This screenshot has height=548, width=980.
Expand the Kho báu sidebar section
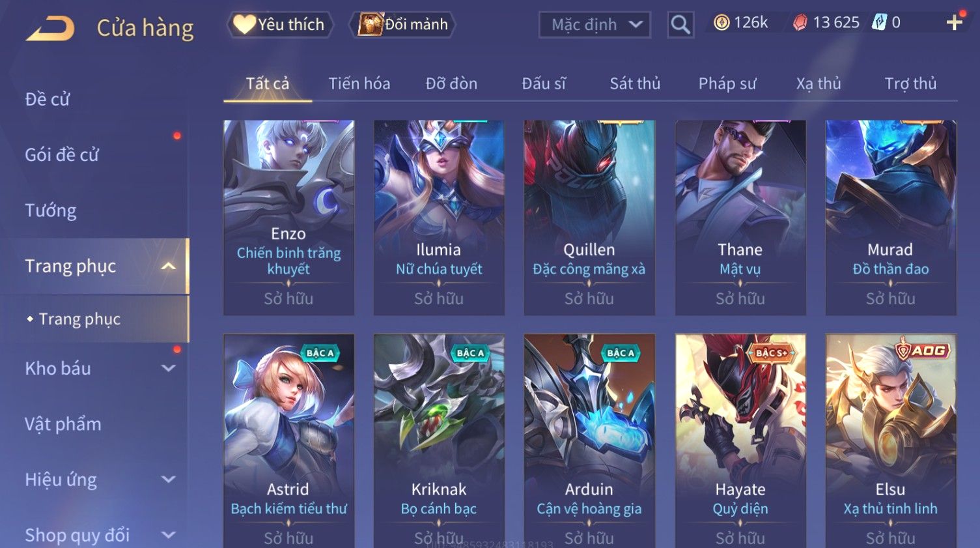(169, 368)
